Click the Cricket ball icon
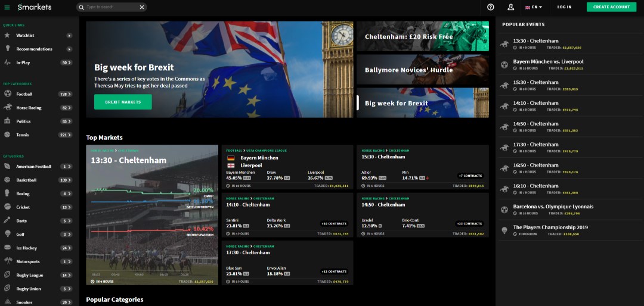 7,207
